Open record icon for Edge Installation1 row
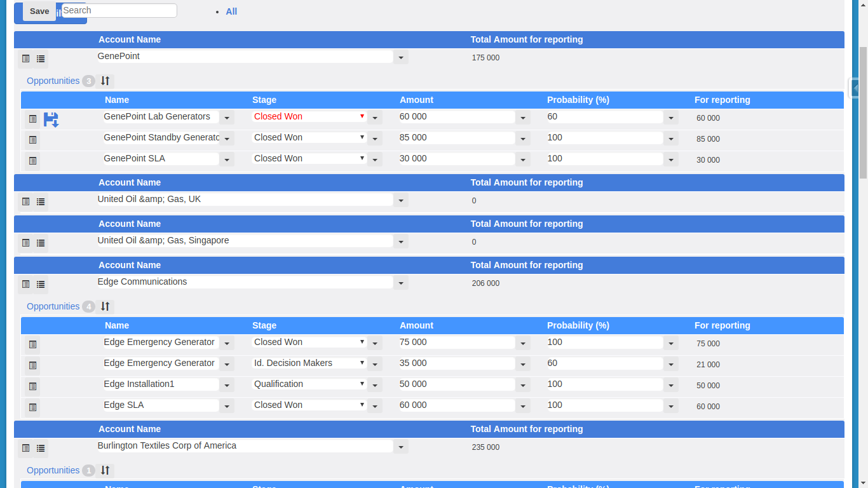This screenshot has height=488, width=868. click(x=33, y=386)
